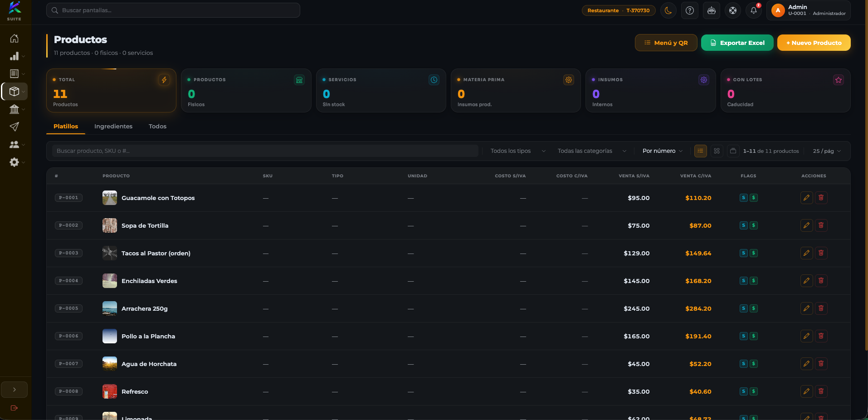Delete Sopa de Tortilla with trash icon
This screenshot has width=868, height=420.
point(821,225)
